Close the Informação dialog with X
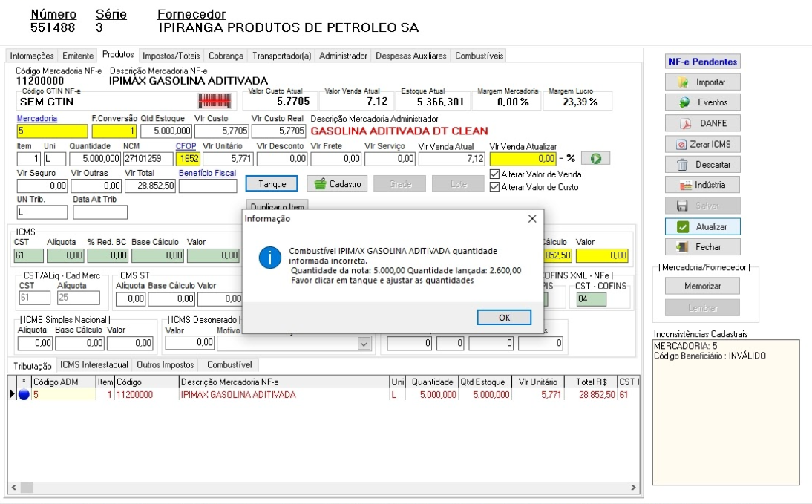The width and height of the screenshot is (812, 504). tap(532, 219)
